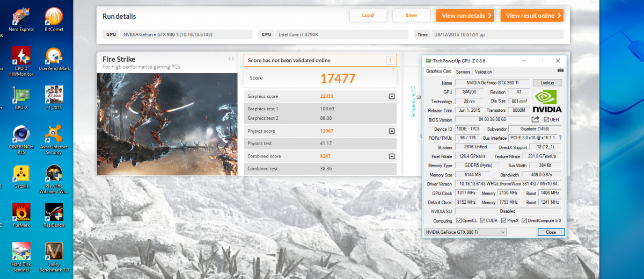Click Graphics test 2 value 88.08
Viewport: 644px width, 279px height.
click(x=326, y=118)
